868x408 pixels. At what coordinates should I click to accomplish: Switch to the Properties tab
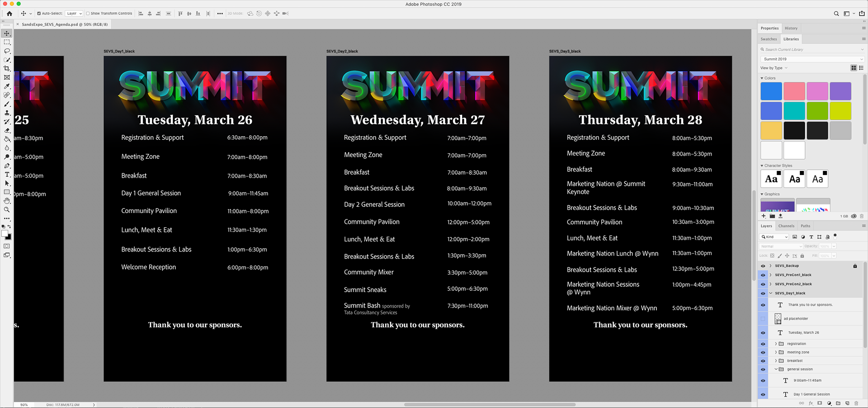(x=769, y=28)
